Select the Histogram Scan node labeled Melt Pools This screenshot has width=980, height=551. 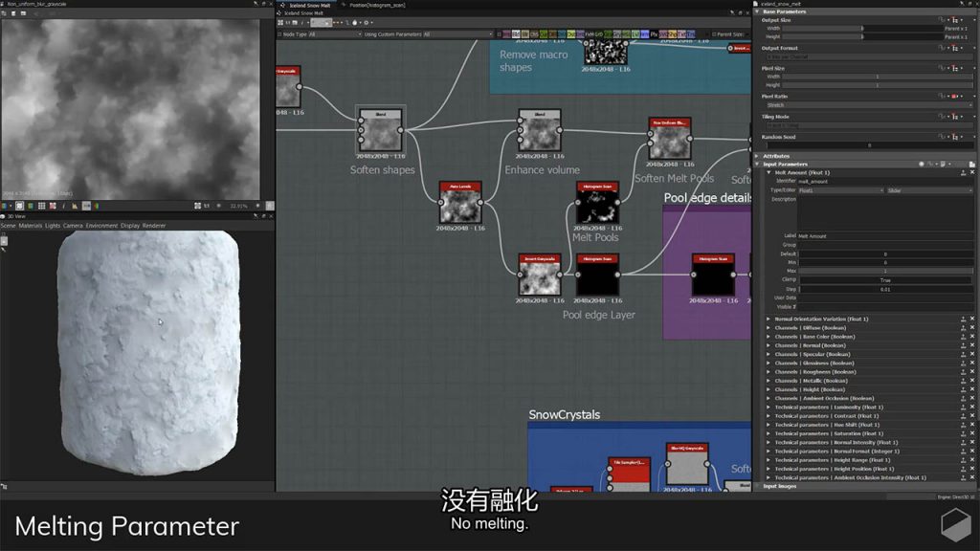[x=597, y=203]
